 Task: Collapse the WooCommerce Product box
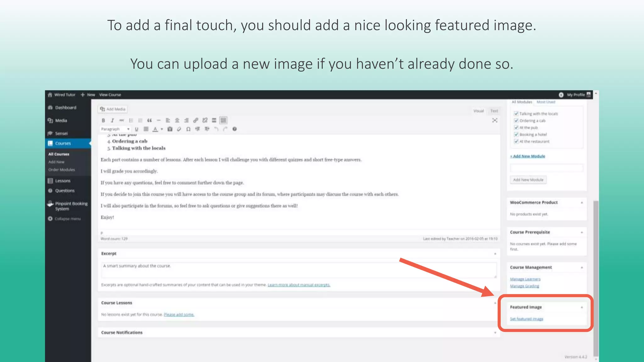(582, 203)
